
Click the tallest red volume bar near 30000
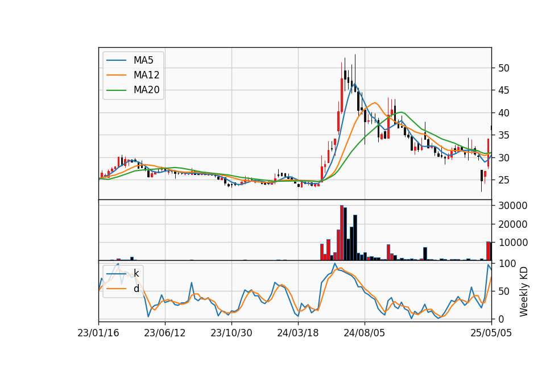342,233
